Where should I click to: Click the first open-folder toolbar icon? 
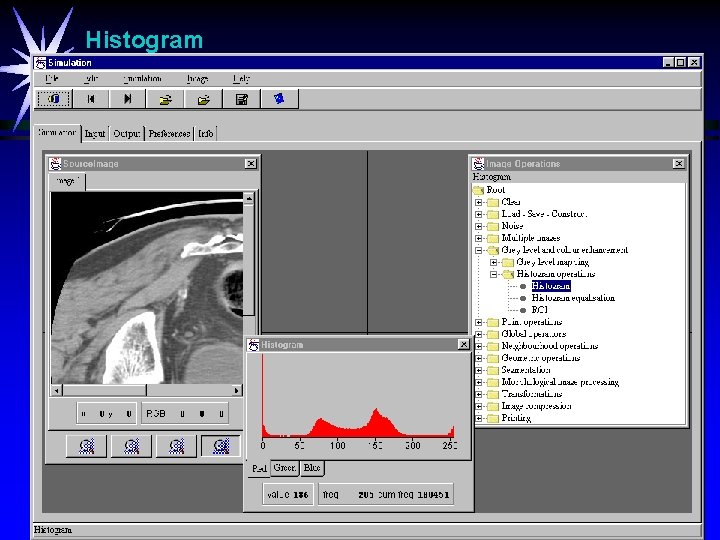click(x=166, y=99)
